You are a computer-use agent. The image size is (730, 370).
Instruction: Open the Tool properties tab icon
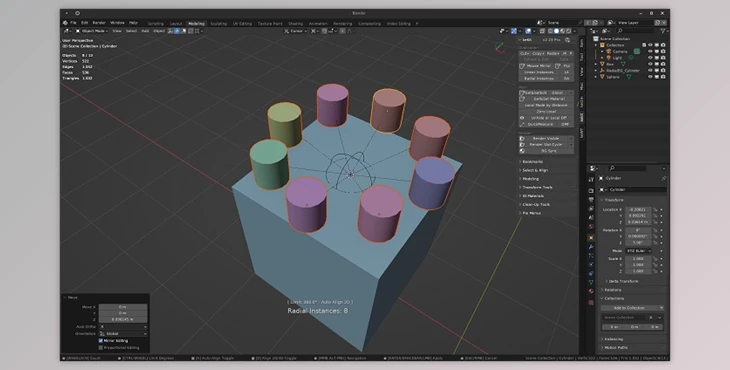tap(591, 179)
